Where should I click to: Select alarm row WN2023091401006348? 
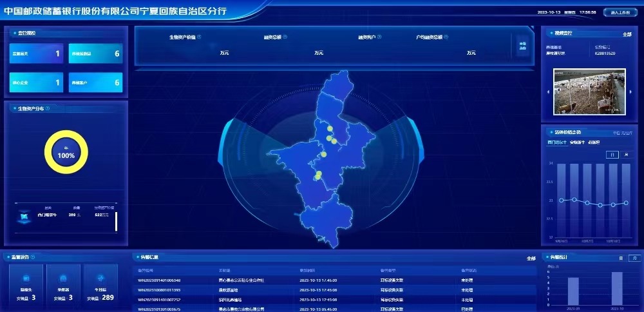coord(335,280)
